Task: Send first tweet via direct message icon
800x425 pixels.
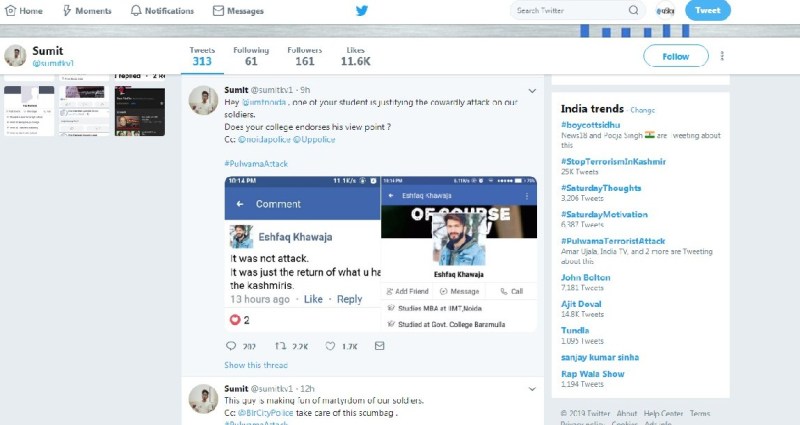Action: tap(379, 346)
